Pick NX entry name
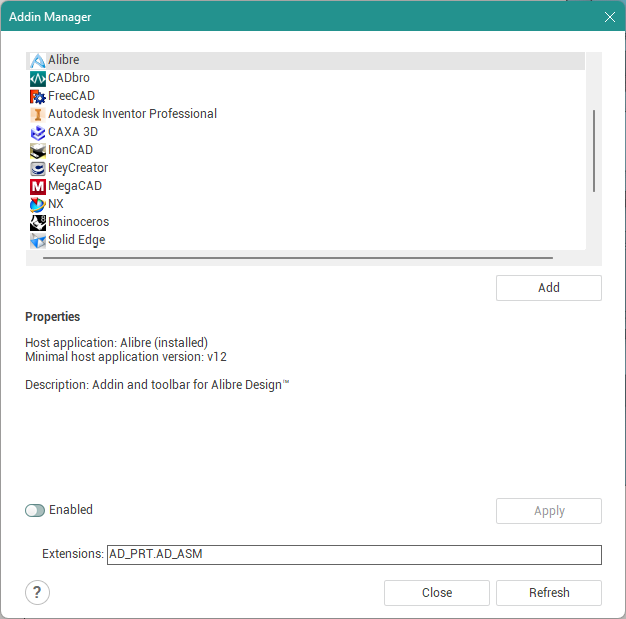The height and width of the screenshot is (619, 626). pyautogui.click(x=56, y=204)
